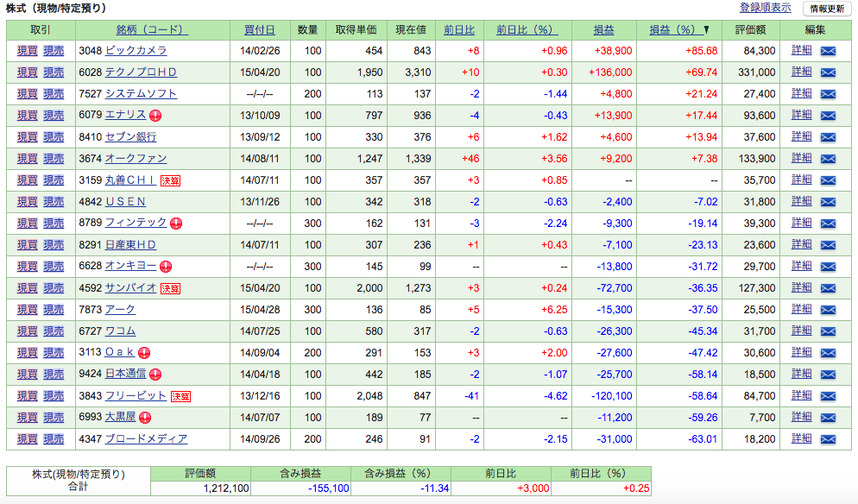Viewport: 858px width, 504px height.
Task: Click 現買 for 日本通信
Action: click(x=27, y=375)
